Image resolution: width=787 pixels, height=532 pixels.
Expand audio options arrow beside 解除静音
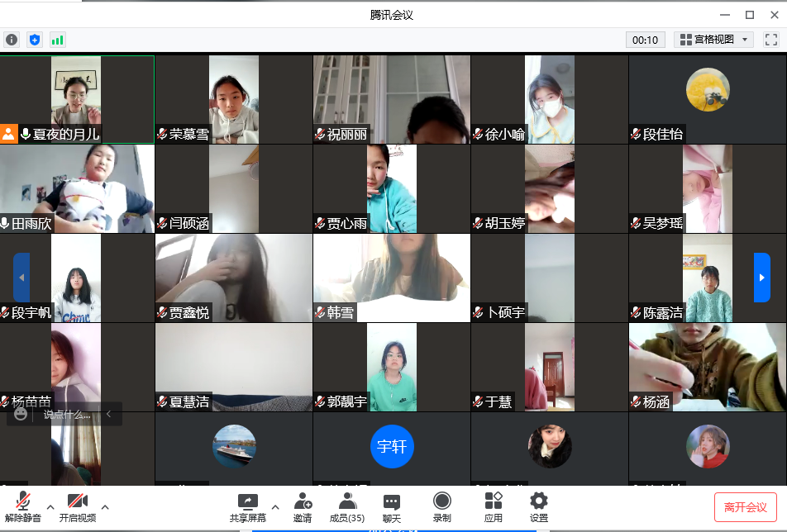click(50, 506)
